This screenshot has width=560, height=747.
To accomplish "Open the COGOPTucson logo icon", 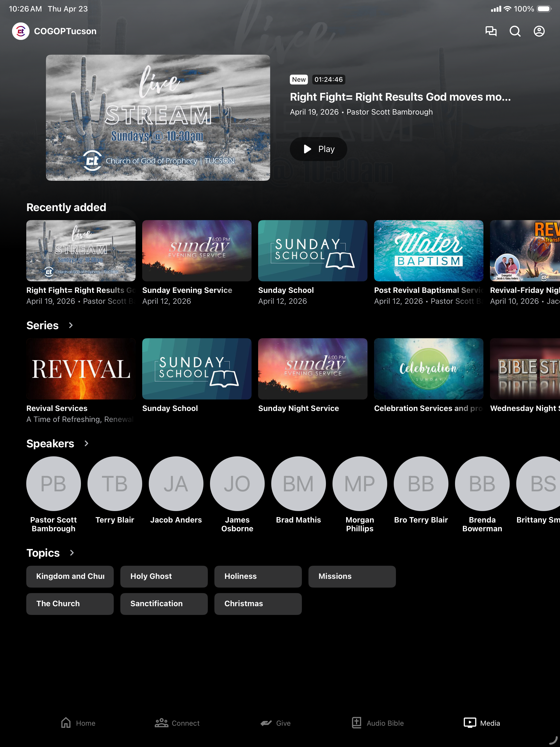I will pyautogui.click(x=21, y=31).
